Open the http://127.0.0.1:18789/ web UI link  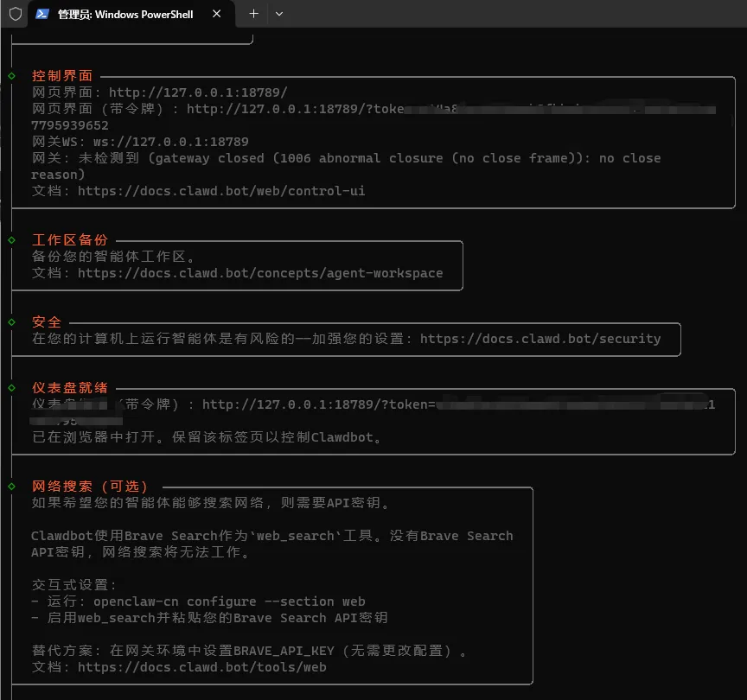coord(198,92)
